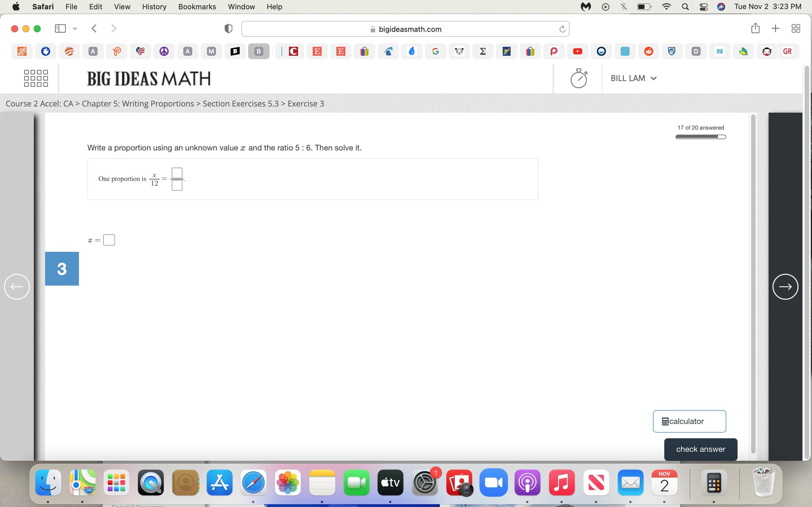Toggle the Safari sidebar

coord(60,28)
